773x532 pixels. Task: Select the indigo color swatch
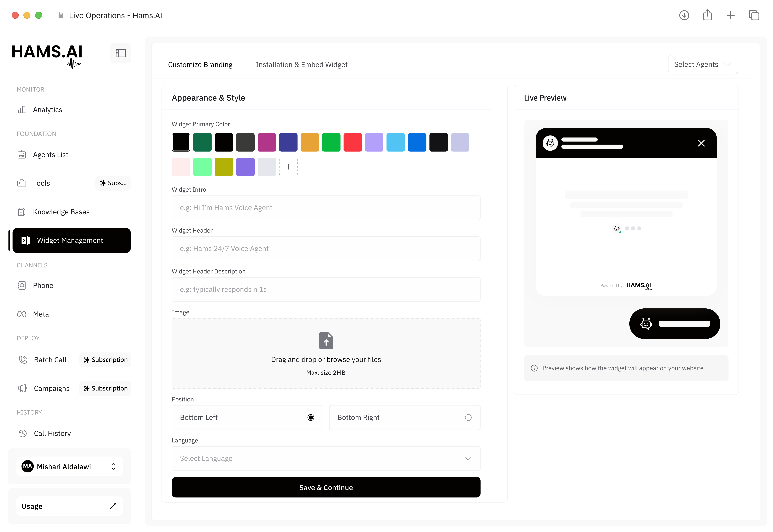(x=288, y=142)
